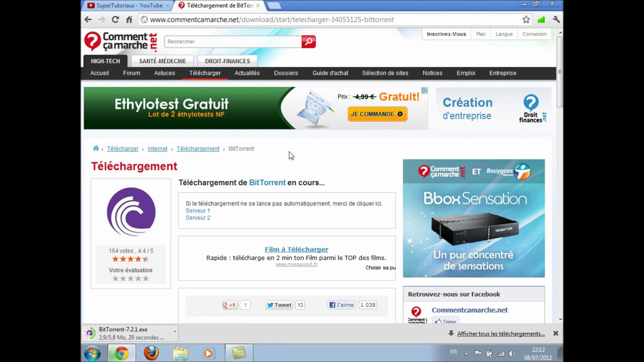
Task: Open the browser home page icon
Action: click(x=129, y=20)
